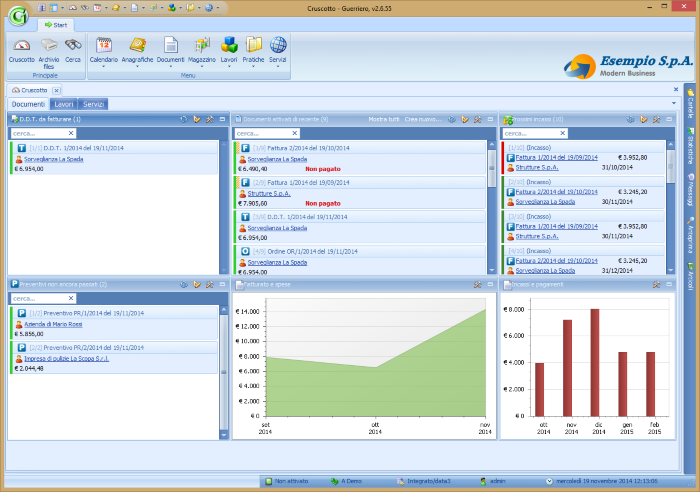Expand the Calendario dropdown arrow
The width and height of the screenshot is (700, 492).
point(104,67)
